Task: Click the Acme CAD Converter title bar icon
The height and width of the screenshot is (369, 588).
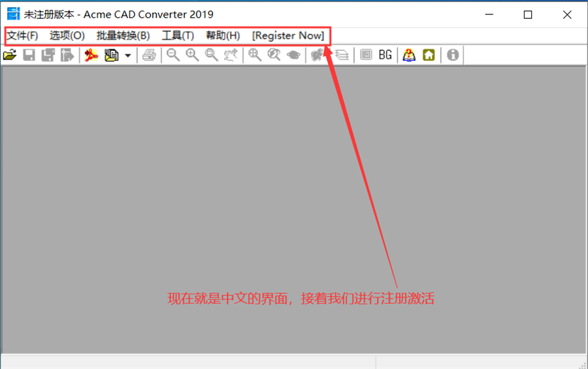Action: 13,14
